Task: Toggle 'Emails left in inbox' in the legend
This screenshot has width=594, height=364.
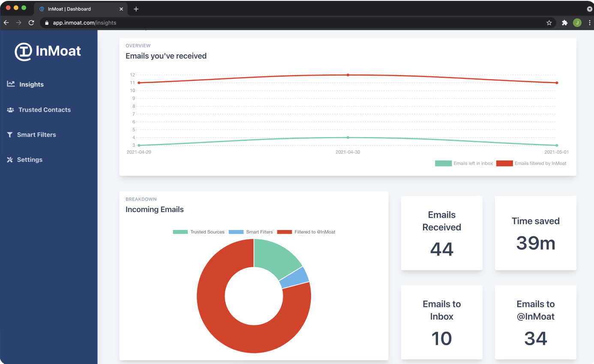Action: click(464, 163)
